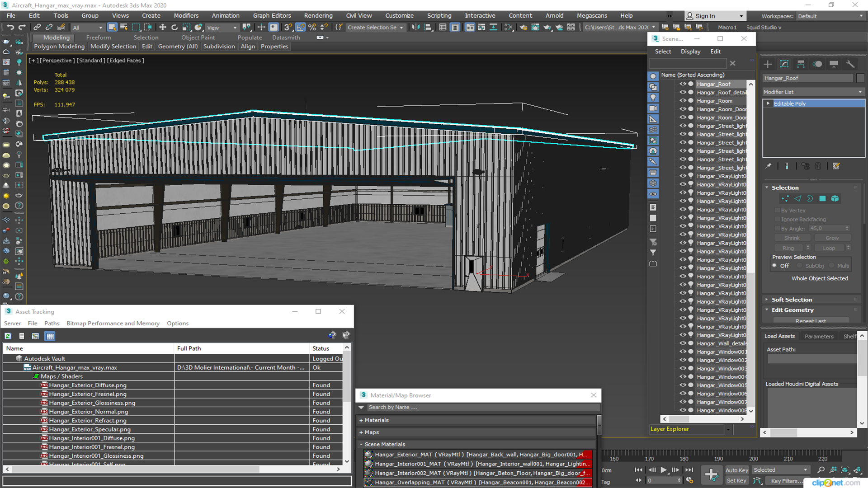Open the Modifiers menu
Viewport: 868px width, 488px height.
click(186, 15)
